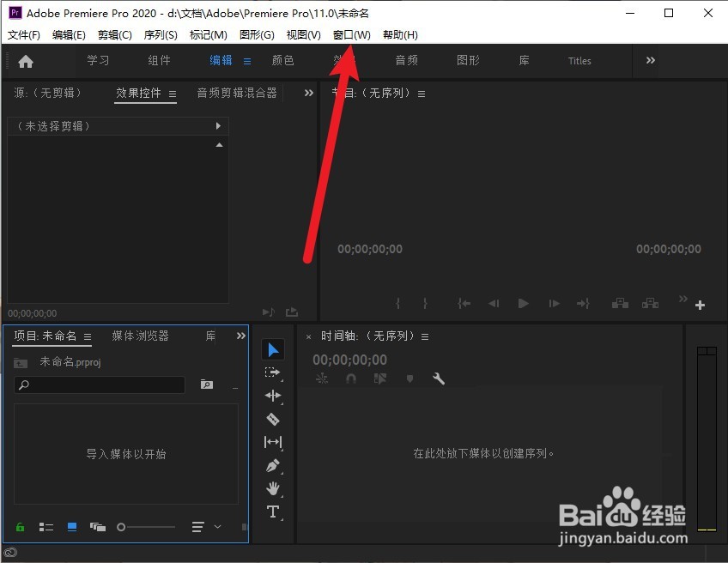
Task: Click export icon in effect controls panel
Action: point(292,312)
